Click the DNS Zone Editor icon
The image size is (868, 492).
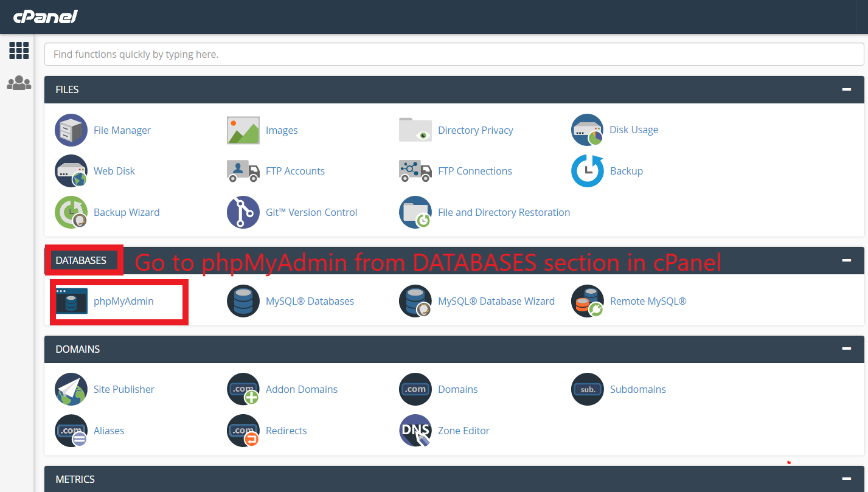tap(415, 431)
